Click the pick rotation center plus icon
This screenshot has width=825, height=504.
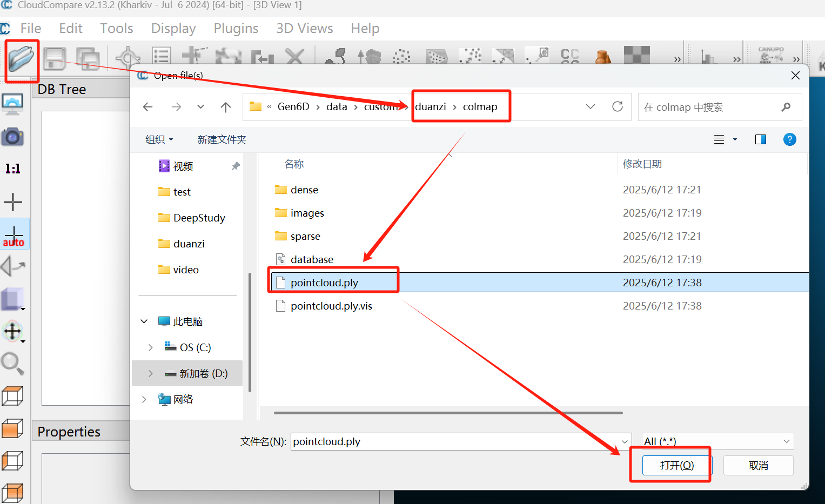coord(13,202)
